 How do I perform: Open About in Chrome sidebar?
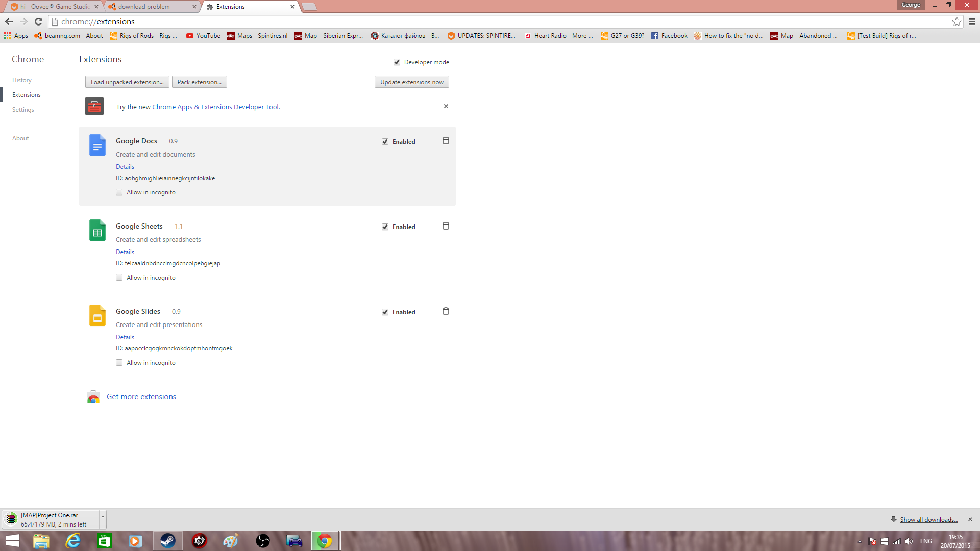tap(20, 138)
